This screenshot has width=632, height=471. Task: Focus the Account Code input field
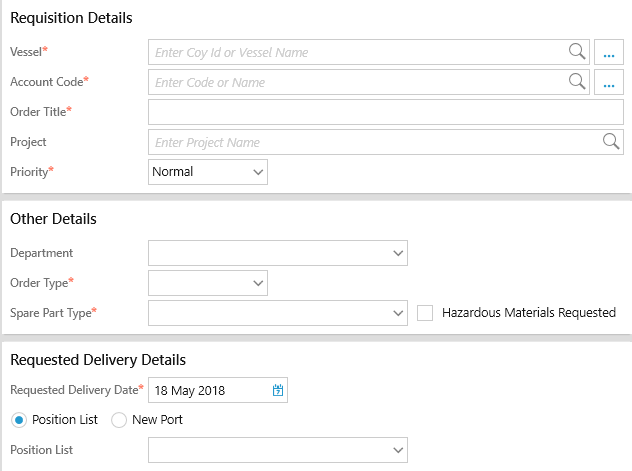point(355,82)
